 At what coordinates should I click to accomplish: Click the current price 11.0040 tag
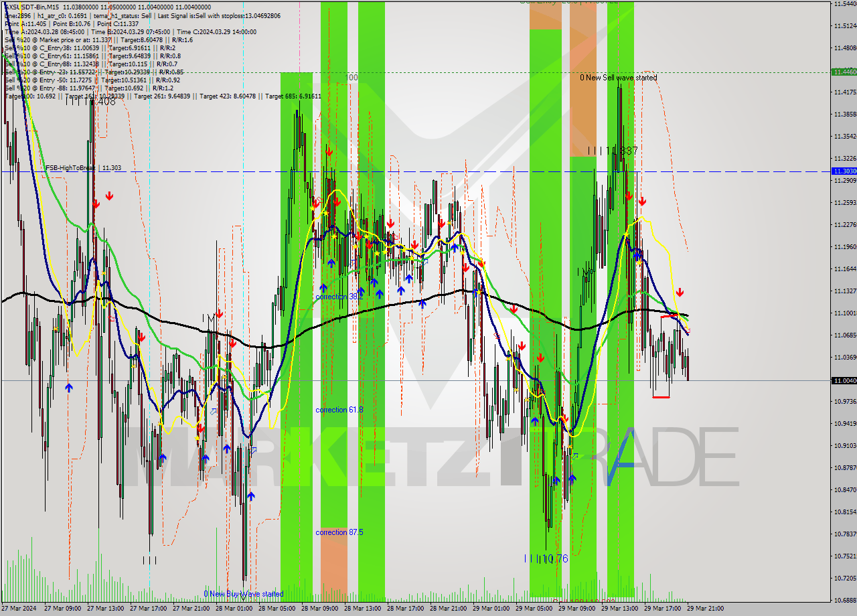[844, 380]
